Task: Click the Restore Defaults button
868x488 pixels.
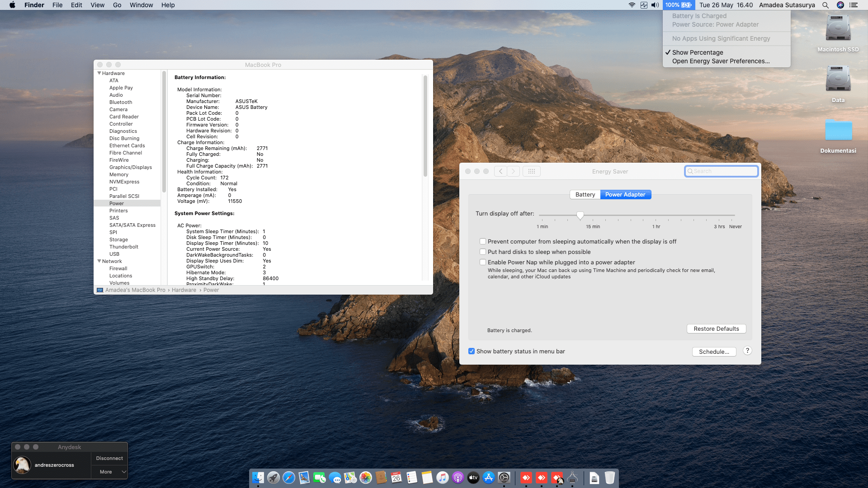Action: pos(716,328)
